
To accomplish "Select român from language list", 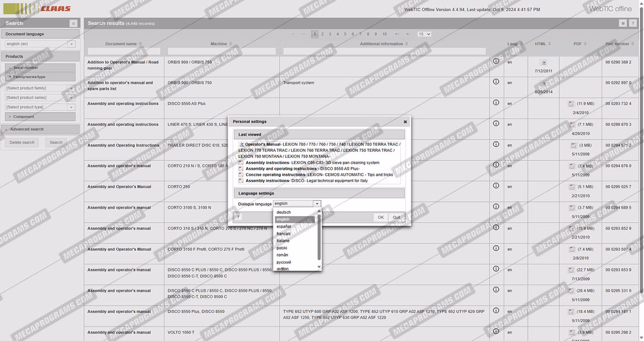I will pos(295,255).
